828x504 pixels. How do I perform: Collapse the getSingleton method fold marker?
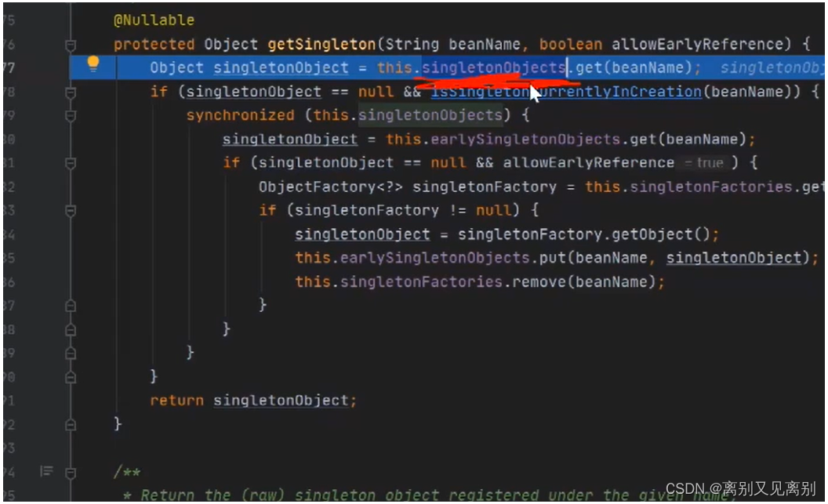tap(71, 45)
